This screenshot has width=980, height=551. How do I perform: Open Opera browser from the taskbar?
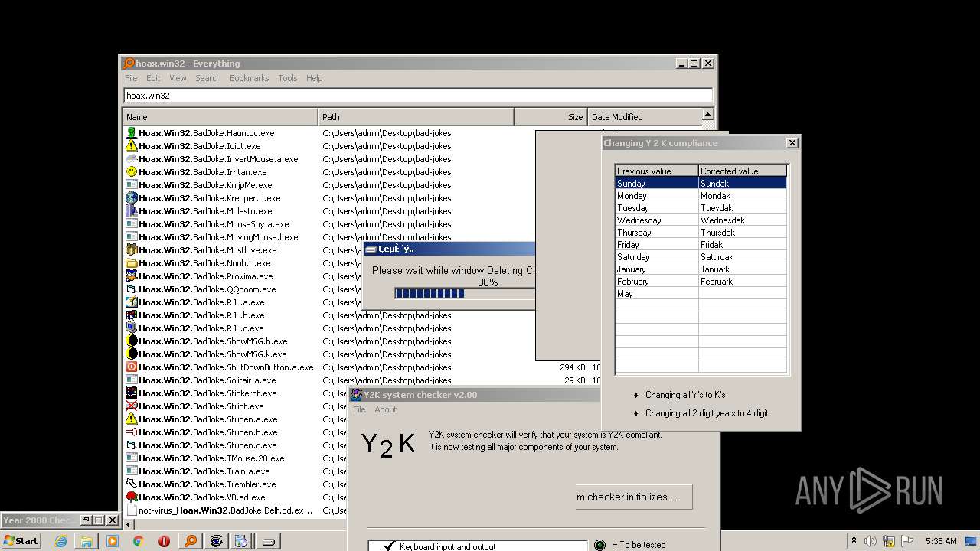coord(164,541)
